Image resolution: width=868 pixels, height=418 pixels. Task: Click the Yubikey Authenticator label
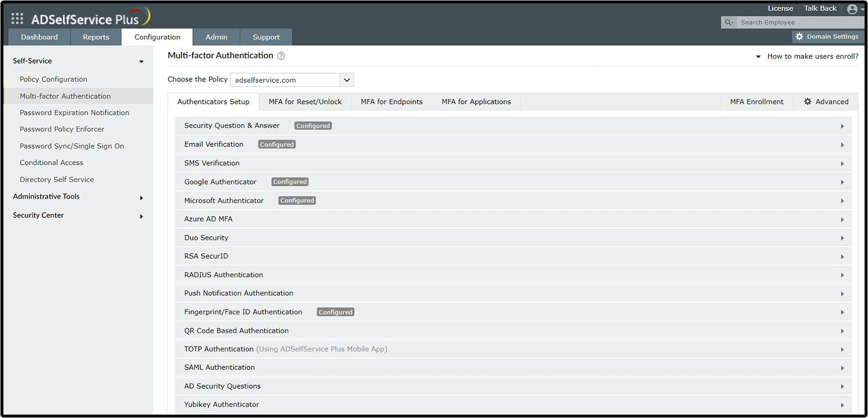(x=222, y=404)
